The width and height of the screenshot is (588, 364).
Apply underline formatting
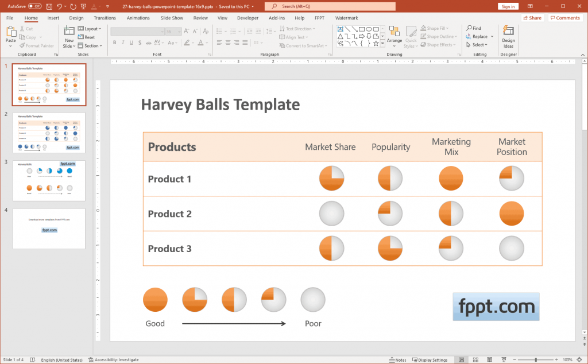pyautogui.click(x=131, y=42)
